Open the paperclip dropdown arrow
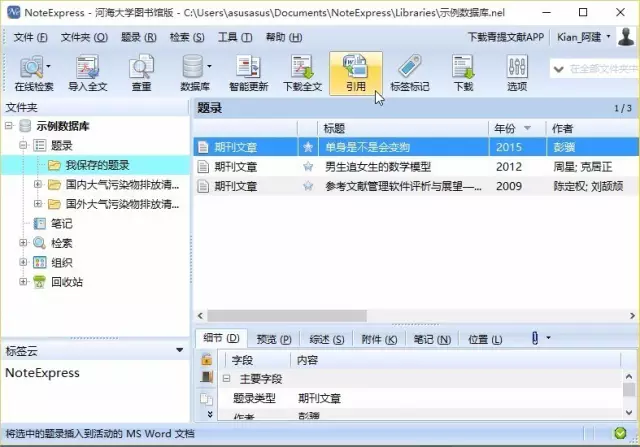640x447 pixels. (548, 338)
